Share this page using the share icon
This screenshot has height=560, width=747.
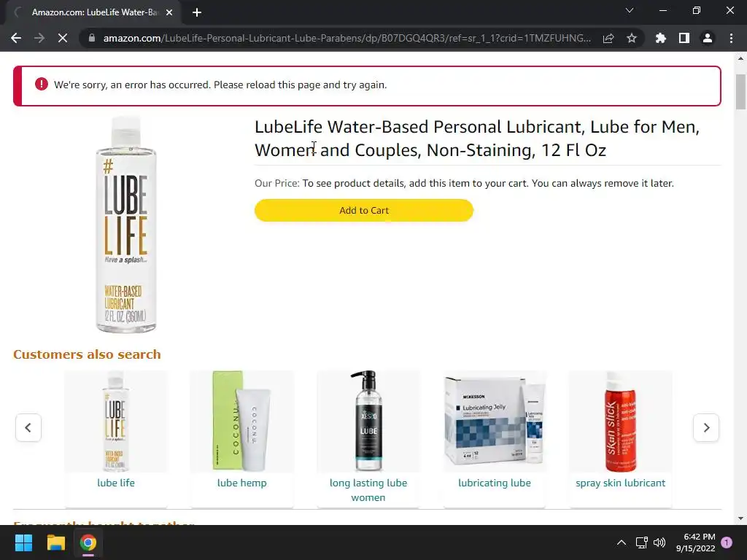click(608, 38)
